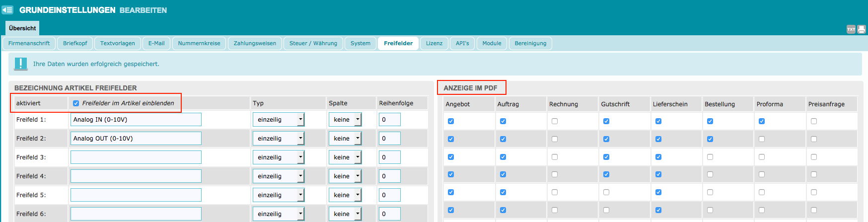Open the Bereinigung tab
This screenshot has height=222, width=868.
[x=530, y=43]
